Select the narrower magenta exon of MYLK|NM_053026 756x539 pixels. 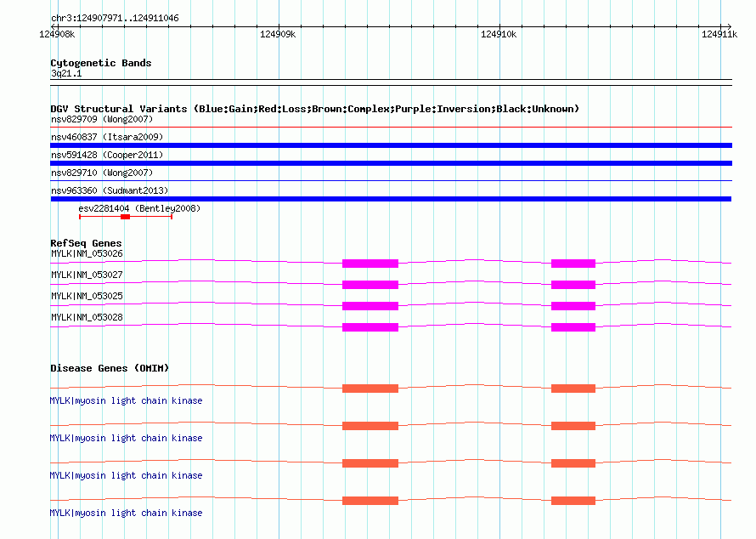573,264
